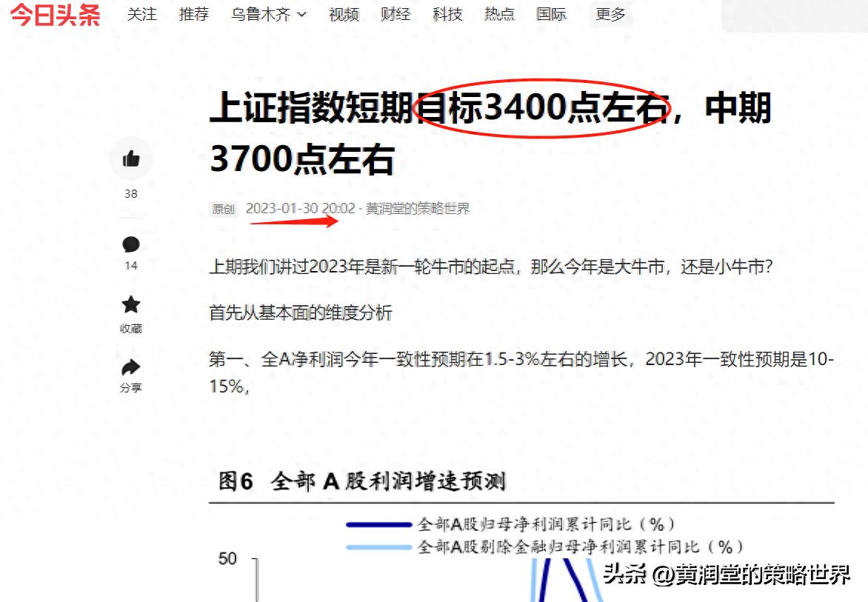Open comments by clicking the count 14

point(130,265)
